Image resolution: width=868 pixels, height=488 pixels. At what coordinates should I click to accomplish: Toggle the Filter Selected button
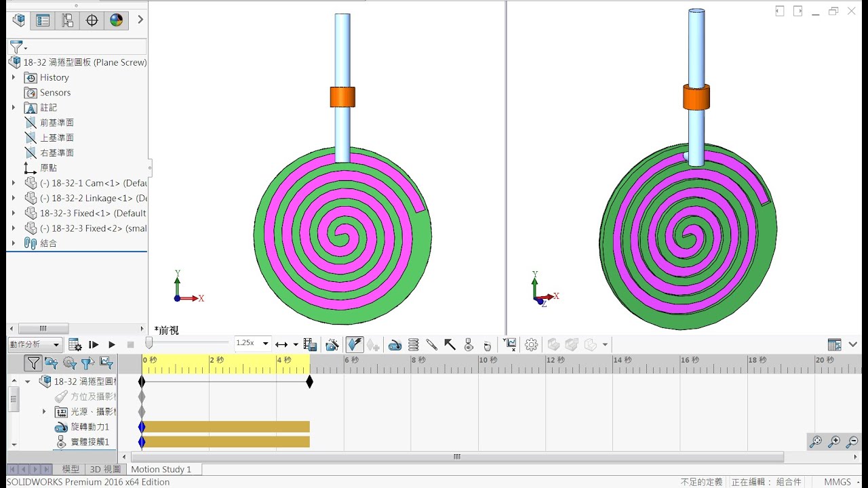[87, 363]
